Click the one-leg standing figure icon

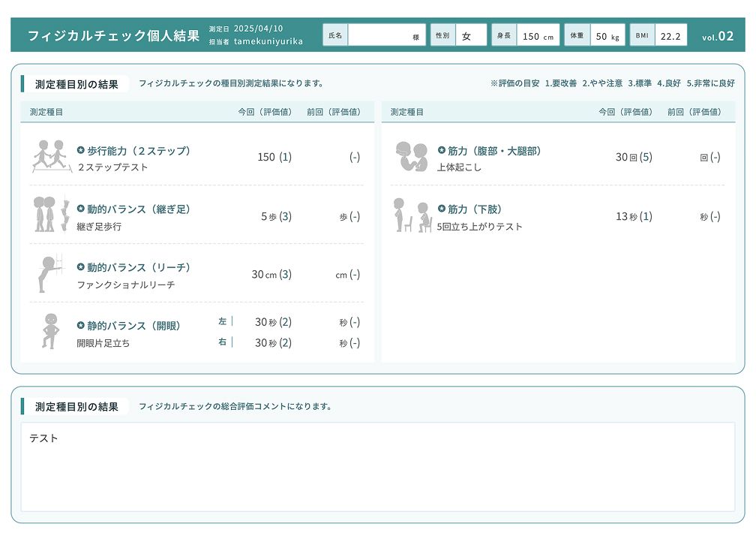[x=49, y=331]
